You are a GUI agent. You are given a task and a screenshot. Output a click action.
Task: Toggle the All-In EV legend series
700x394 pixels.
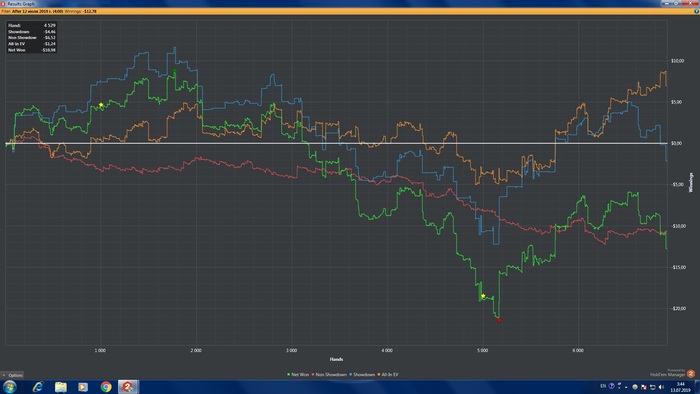388,375
